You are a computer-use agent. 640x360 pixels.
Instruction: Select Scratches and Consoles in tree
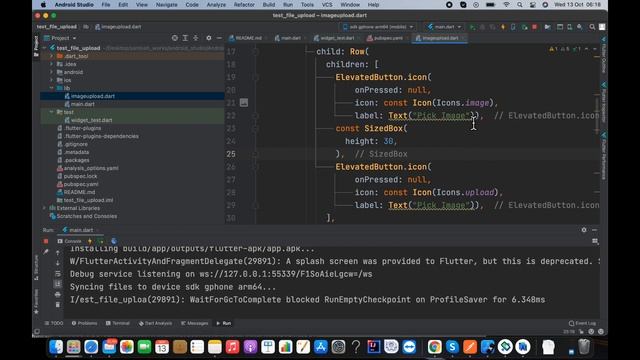tap(87, 216)
